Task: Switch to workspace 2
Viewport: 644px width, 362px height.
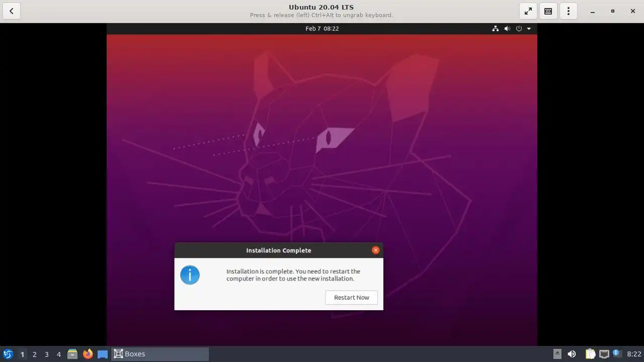Action: (34, 354)
